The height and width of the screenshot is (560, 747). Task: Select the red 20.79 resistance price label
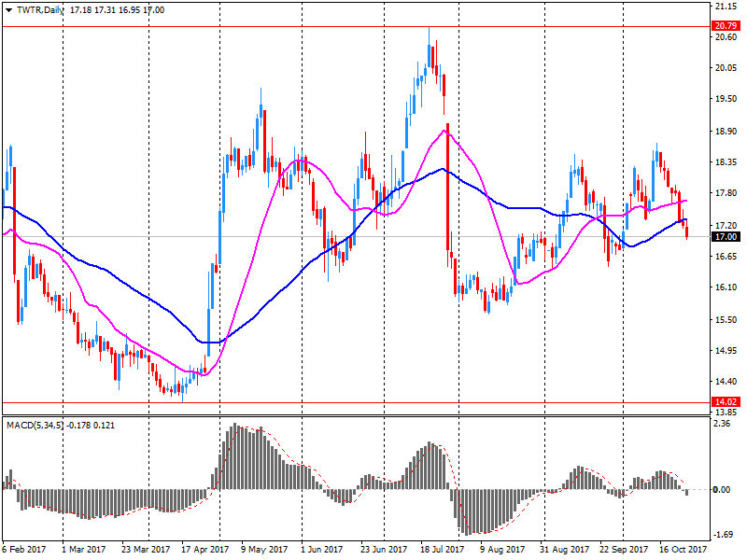coord(726,26)
